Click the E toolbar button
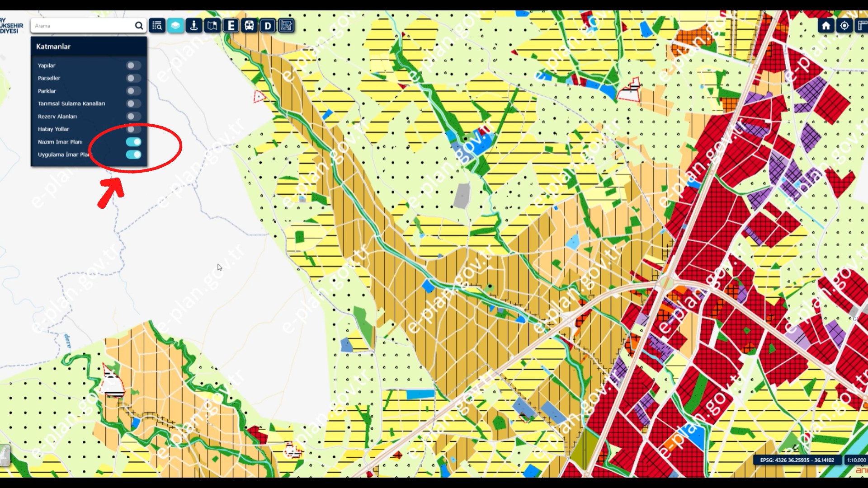This screenshot has height=488, width=868. 231,26
